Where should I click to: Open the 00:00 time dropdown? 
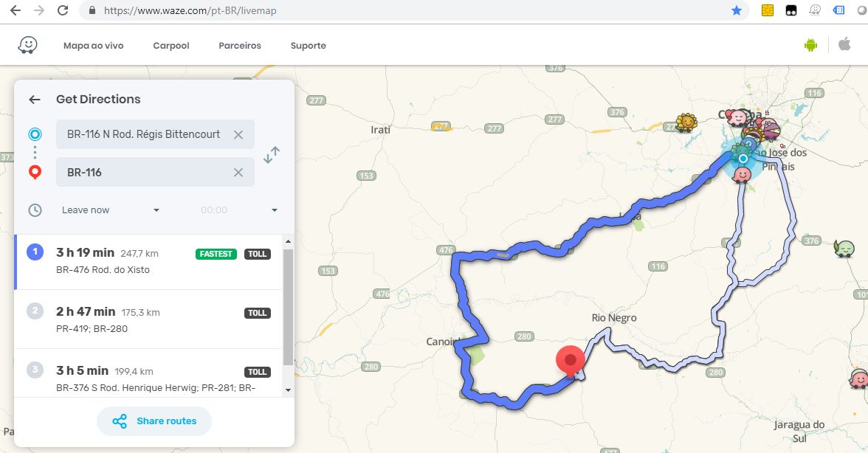(x=238, y=210)
